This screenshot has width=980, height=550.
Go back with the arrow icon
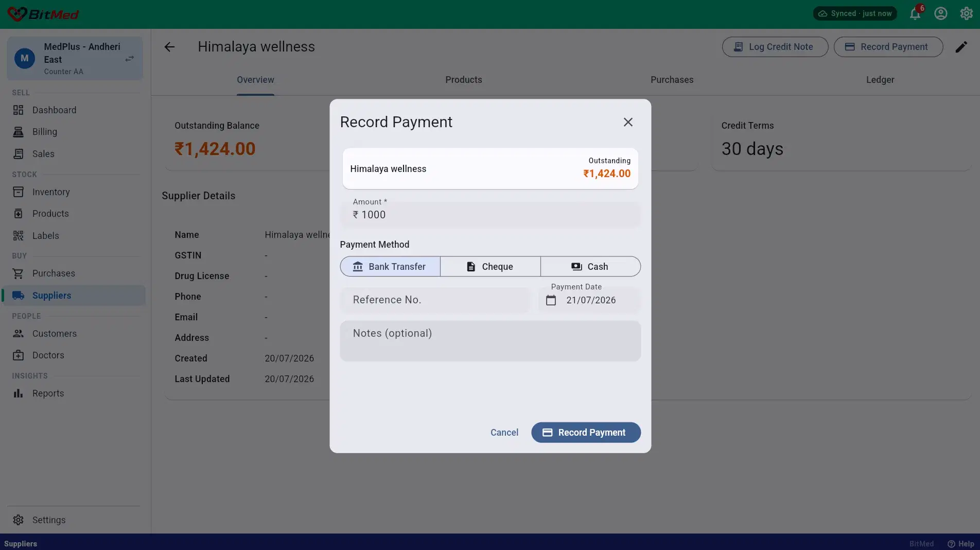(169, 47)
